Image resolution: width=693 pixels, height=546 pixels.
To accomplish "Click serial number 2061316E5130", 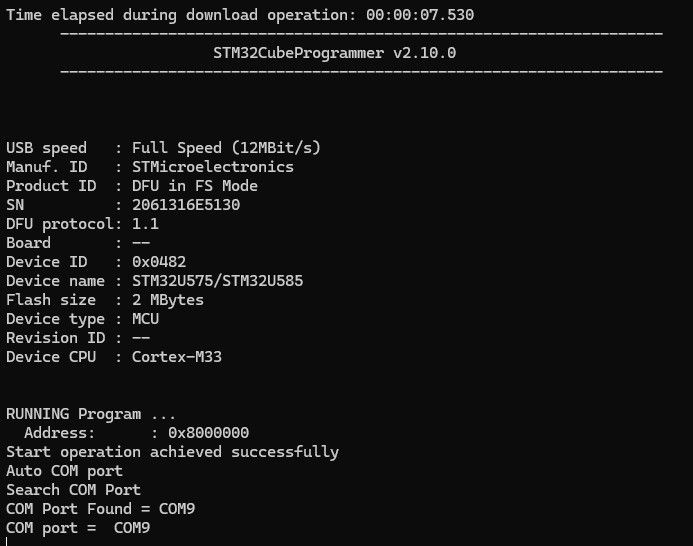I will (186, 205).
